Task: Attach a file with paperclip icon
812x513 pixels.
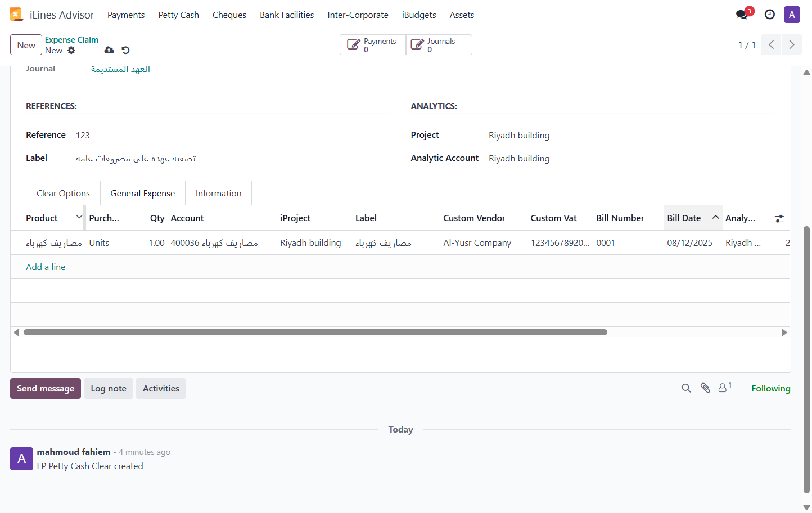Action: coord(705,388)
